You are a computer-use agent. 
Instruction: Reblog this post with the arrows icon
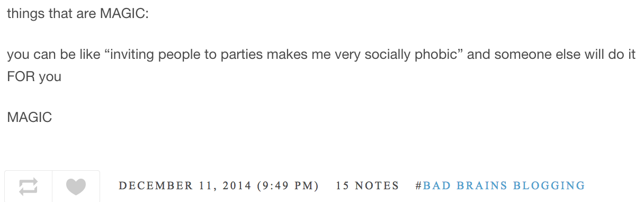tap(28, 186)
